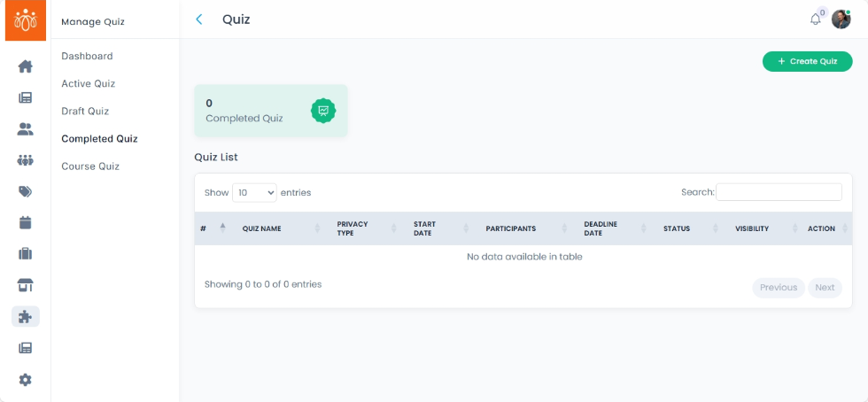Open the settings gear icon
Image resolution: width=868 pixels, height=402 pixels.
click(25, 380)
